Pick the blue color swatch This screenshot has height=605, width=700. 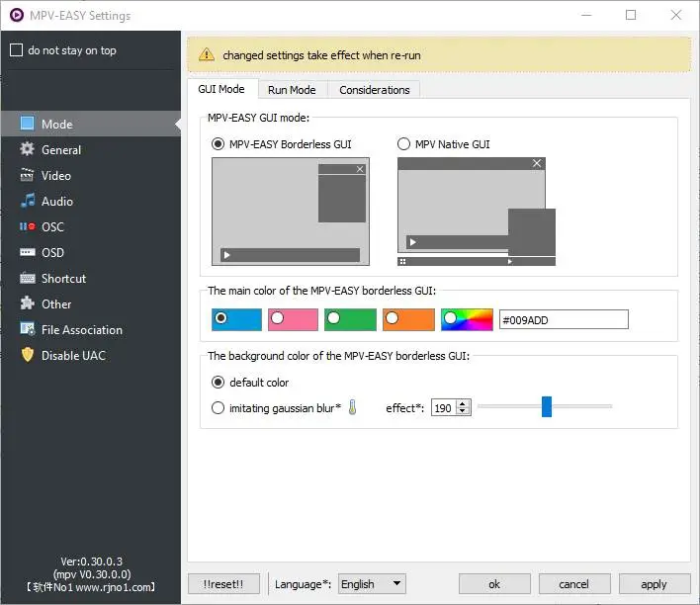point(236,319)
